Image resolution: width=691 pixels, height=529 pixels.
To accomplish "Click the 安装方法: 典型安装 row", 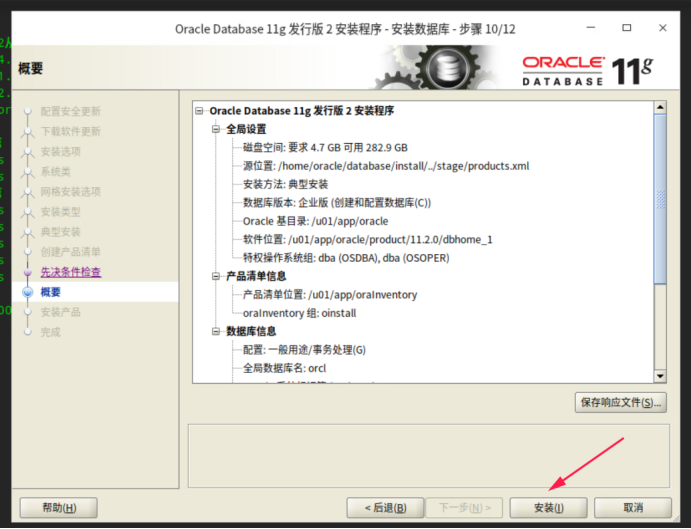I will point(286,184).
